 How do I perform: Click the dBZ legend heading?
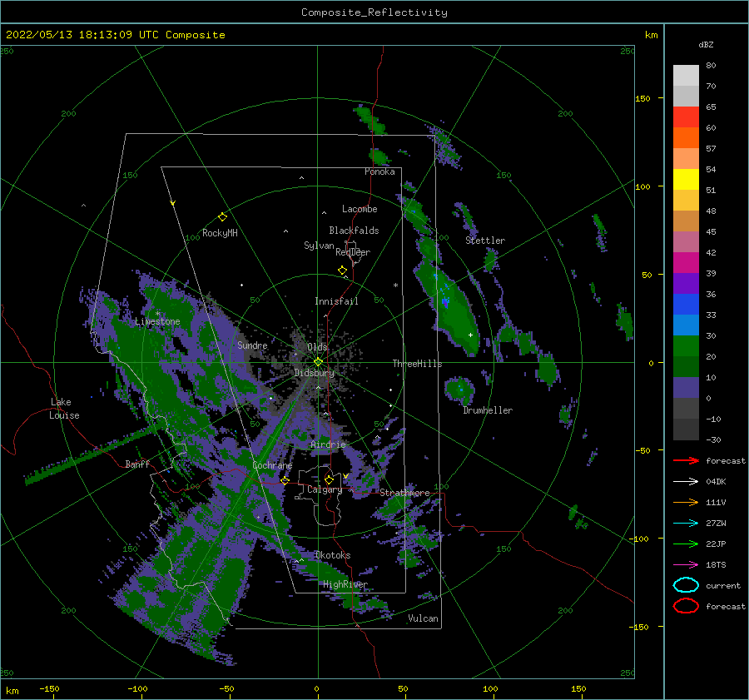click(x=706, y=44)
